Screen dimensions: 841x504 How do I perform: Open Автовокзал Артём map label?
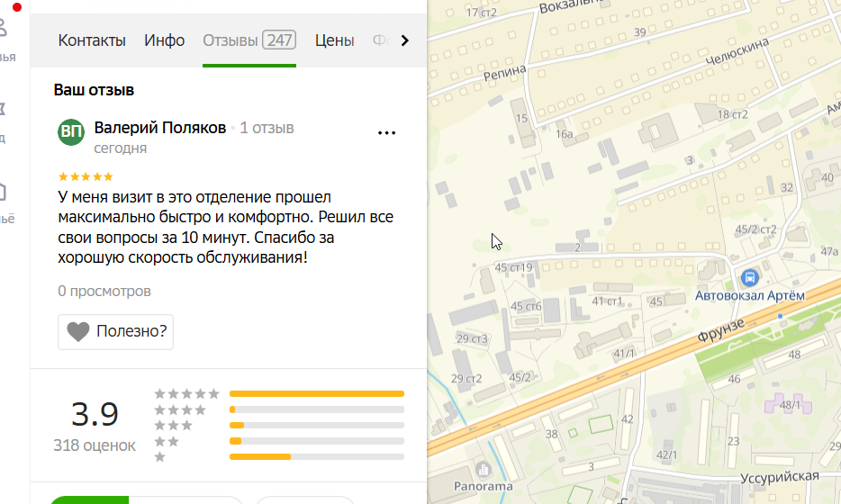[750, 295]
